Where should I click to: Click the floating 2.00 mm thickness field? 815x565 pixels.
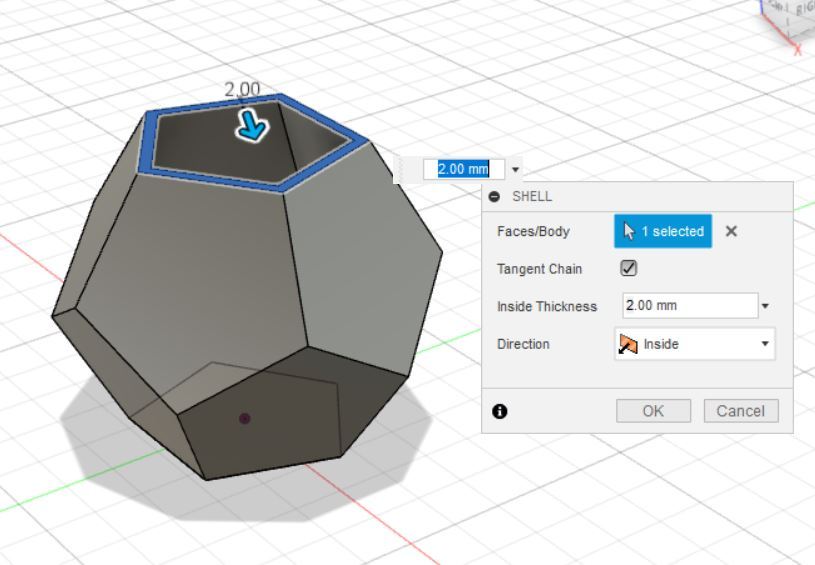(464, 169)
